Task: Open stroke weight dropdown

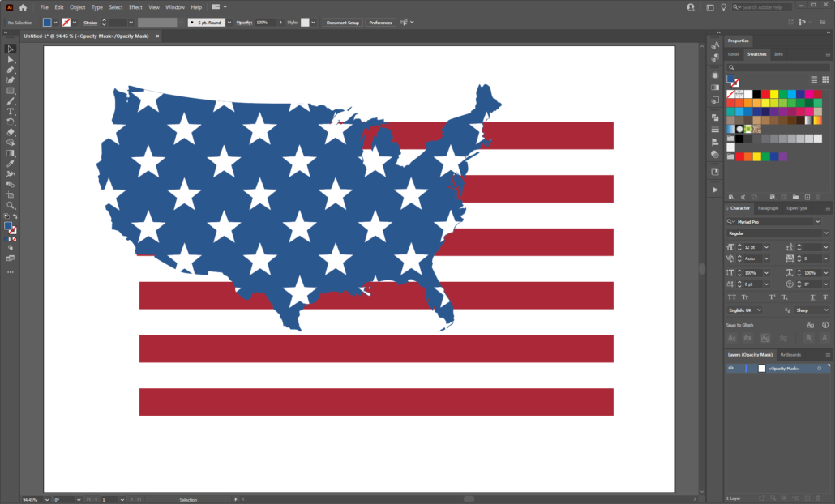Action: pos(131,23)
